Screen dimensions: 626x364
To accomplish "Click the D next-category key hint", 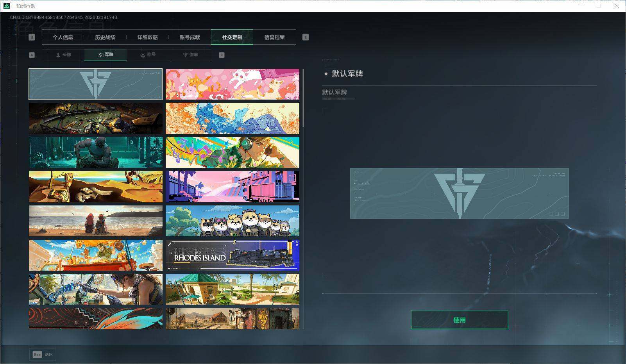I will [x=222, y=55].
